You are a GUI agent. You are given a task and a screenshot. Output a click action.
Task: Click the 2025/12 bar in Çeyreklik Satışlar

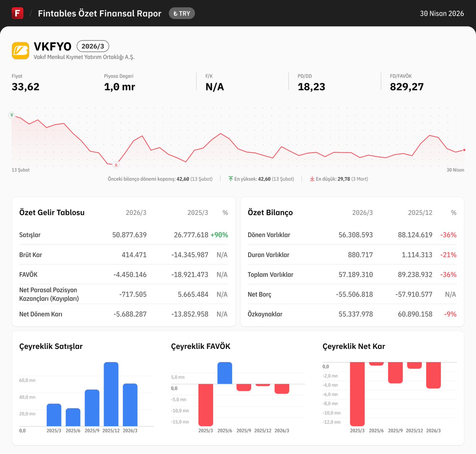tap(111, 394)
